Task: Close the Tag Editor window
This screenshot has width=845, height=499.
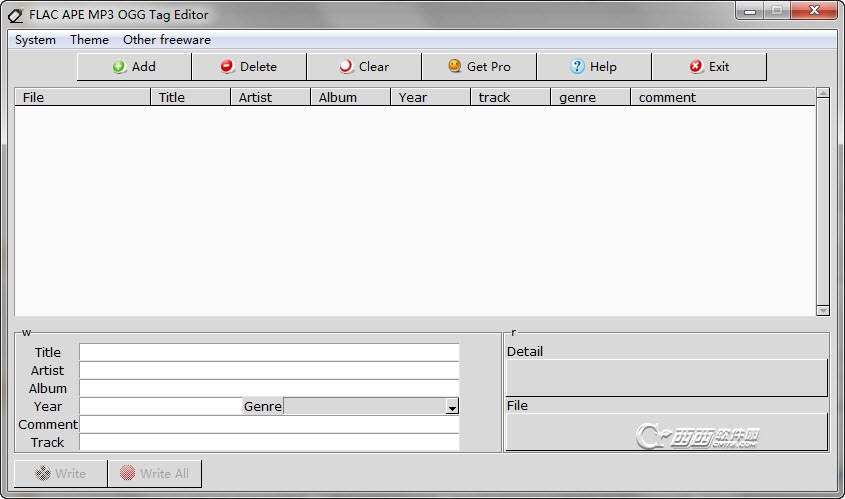Action: (814, 10)
